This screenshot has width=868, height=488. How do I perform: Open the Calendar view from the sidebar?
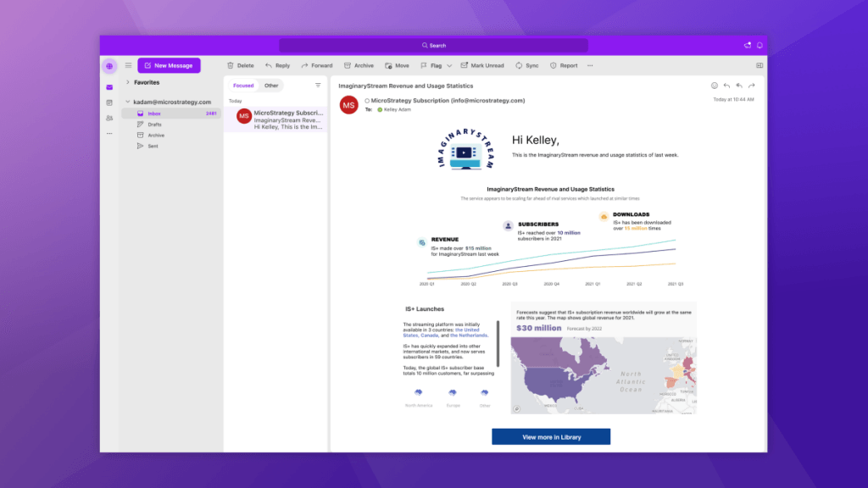[x=109, y=103]
